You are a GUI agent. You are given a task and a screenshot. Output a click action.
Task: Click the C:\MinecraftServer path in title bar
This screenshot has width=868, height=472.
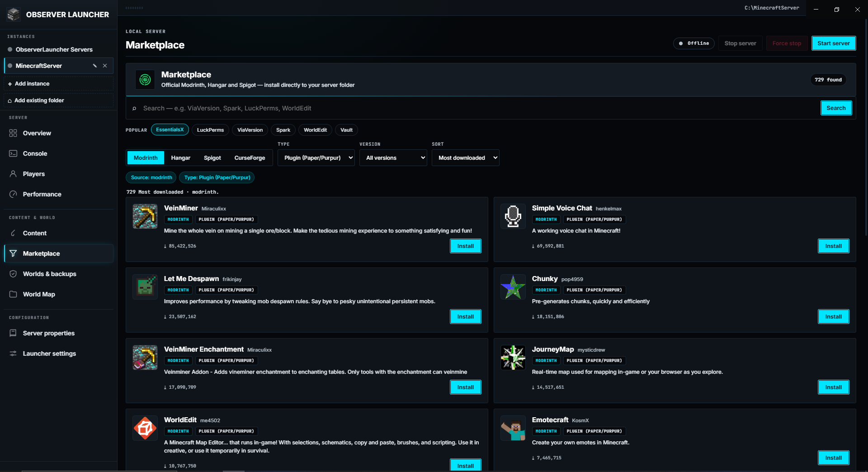(x=772, y=8)
